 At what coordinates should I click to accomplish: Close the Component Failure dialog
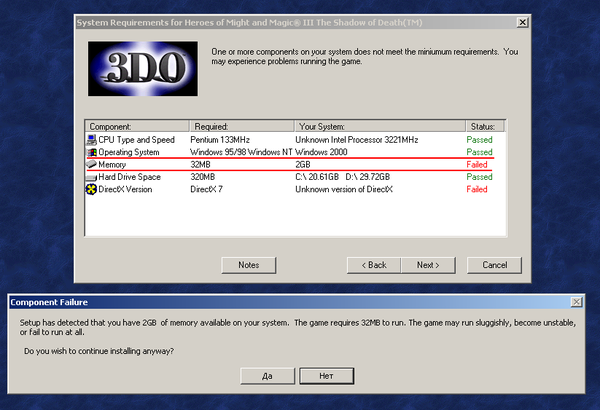577,302
